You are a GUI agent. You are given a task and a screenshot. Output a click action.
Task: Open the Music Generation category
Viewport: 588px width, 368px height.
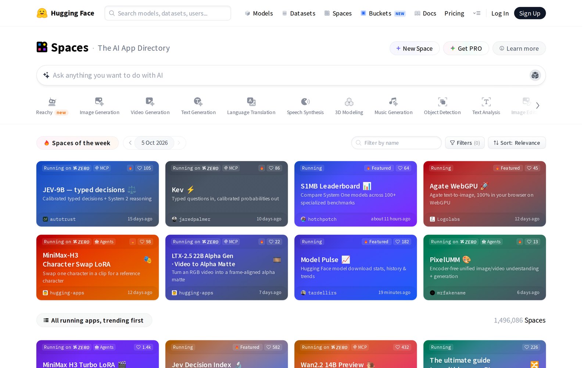(x=393, y=106)
